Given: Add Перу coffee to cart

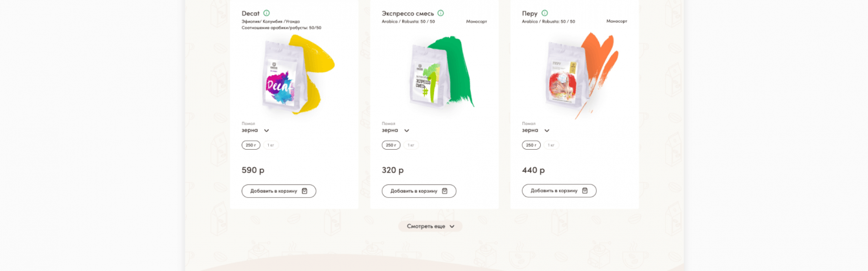Looking at the screenshot, I should click(559, 191).
